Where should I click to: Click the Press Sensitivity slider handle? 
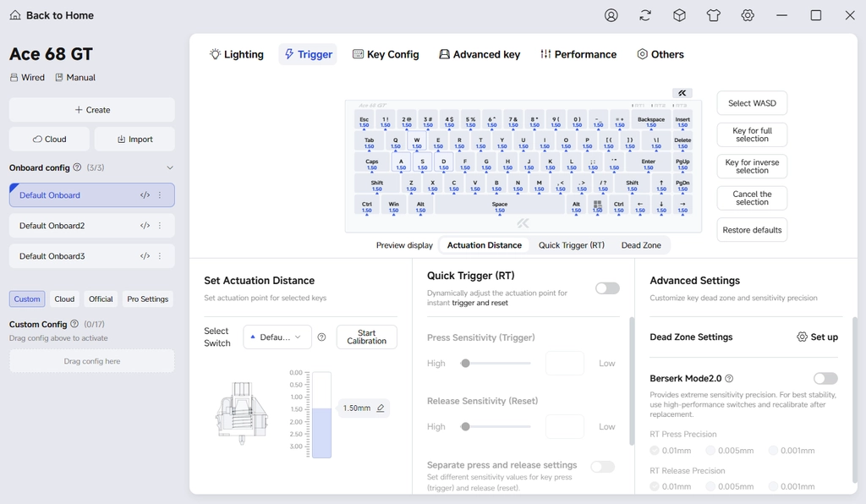[x=466, y=364]
